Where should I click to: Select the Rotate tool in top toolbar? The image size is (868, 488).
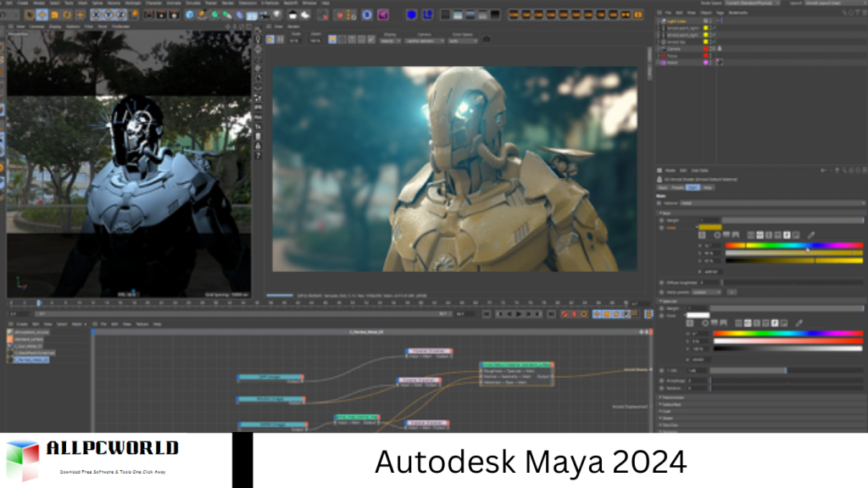pos(67,15)
